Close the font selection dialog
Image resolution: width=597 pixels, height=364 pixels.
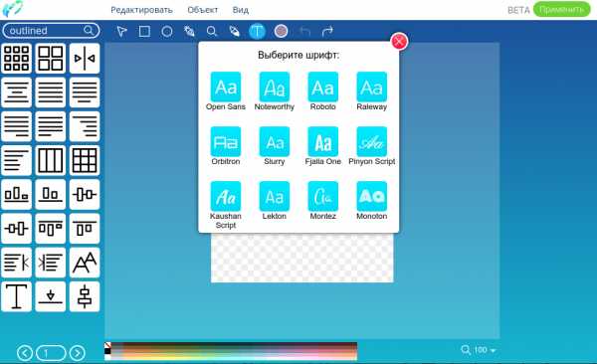(x=399, y=41)
